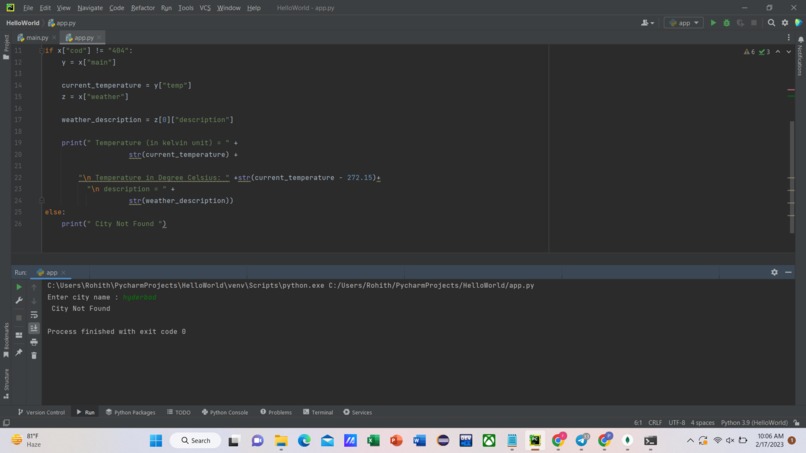Click the HelloWorld breadcrumb
The width and height of the screenshot is (806, 453).
coord(23,23)
